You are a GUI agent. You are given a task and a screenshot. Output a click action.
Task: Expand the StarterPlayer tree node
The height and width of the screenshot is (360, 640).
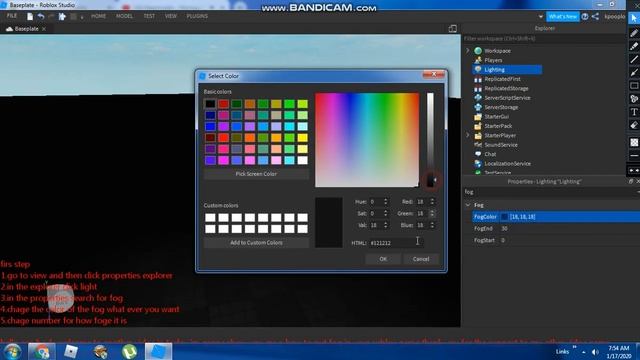[468, 135]
